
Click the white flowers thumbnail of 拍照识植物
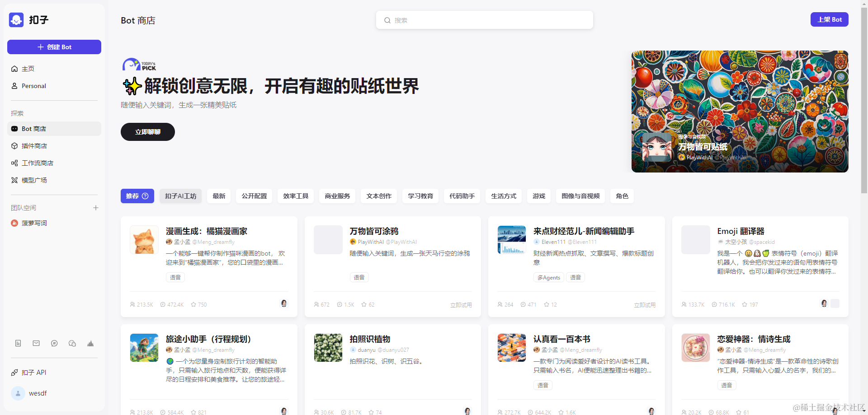tap(328, 348)
